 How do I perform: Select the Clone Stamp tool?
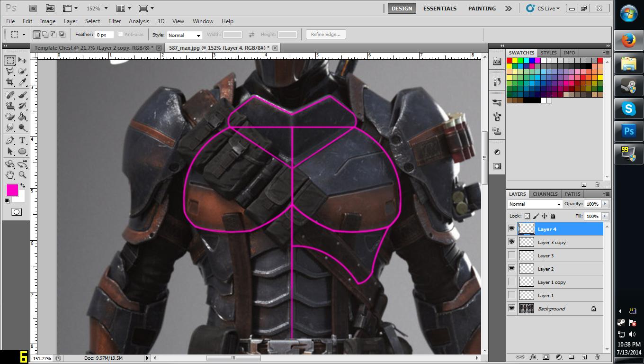tap(10, 106)
